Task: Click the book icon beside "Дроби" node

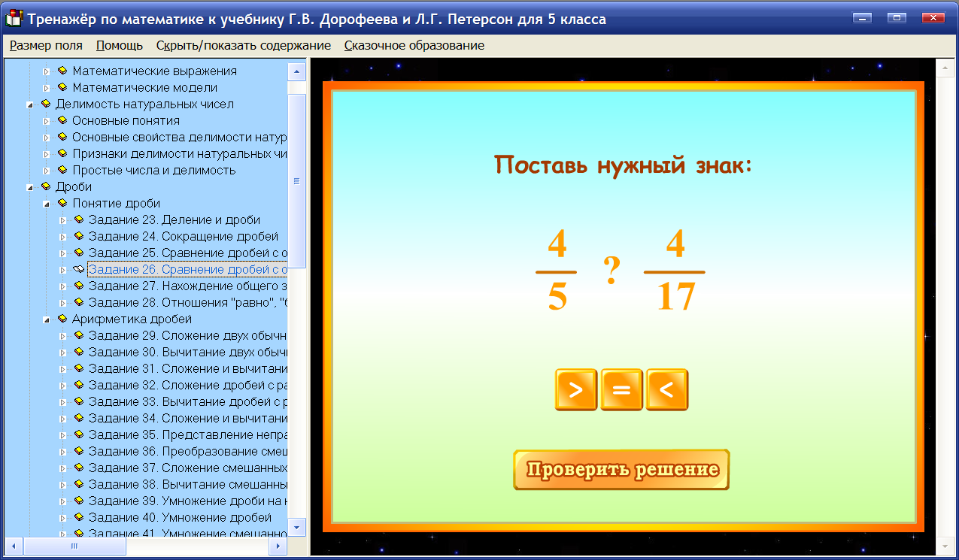Action: (x=44, y=186)
